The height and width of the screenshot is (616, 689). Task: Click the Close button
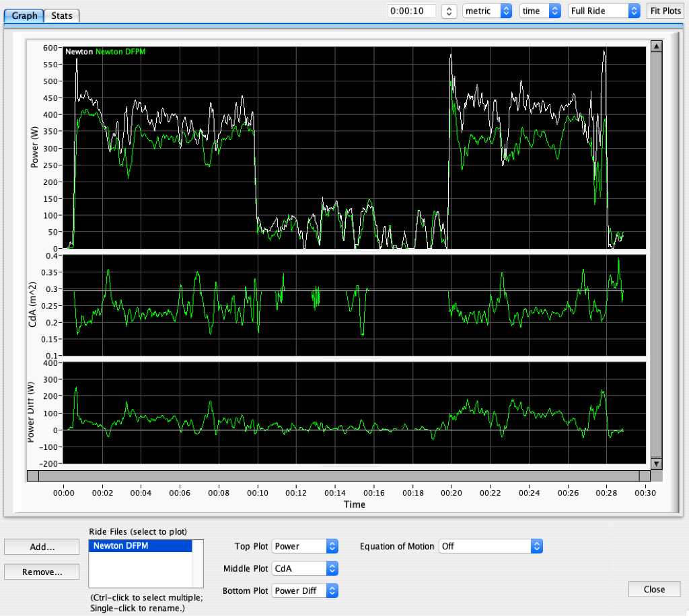pos(653,589)
